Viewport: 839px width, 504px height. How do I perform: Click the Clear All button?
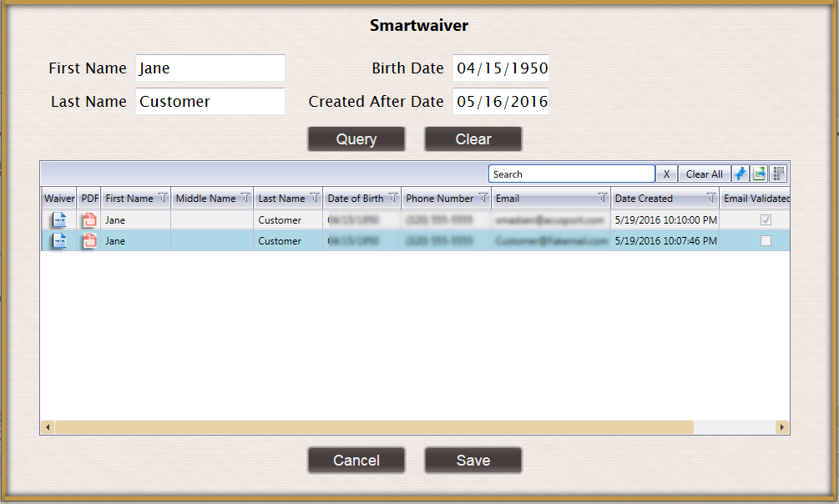[x=704, y=174]
